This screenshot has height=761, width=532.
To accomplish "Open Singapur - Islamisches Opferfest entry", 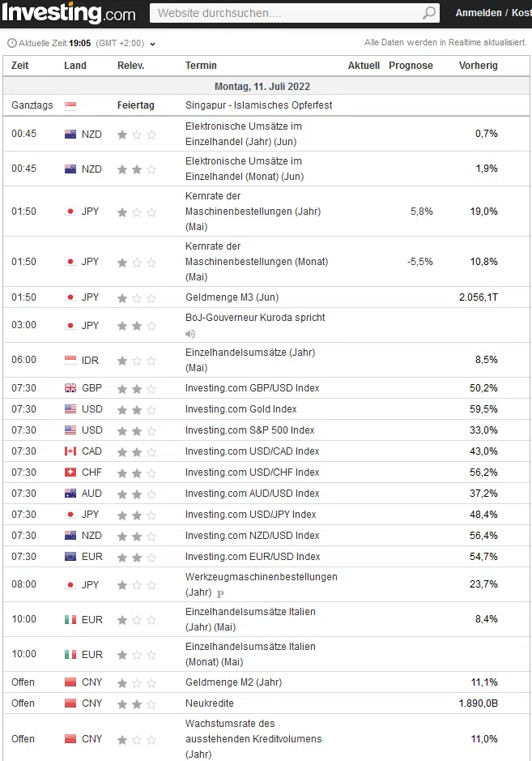I will 258,105.
